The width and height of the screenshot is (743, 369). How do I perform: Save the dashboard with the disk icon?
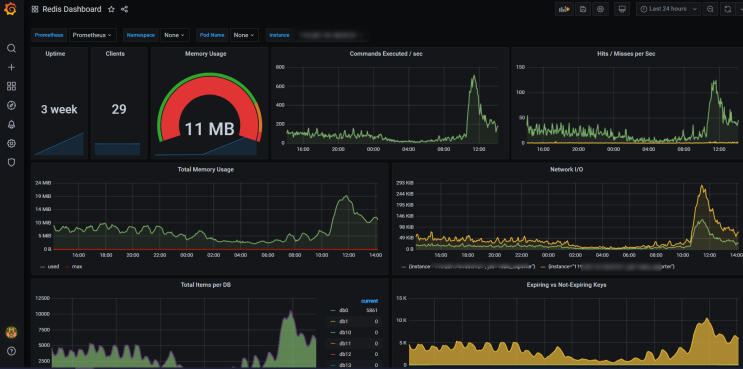pyautogui.click(x=583, y=9)
